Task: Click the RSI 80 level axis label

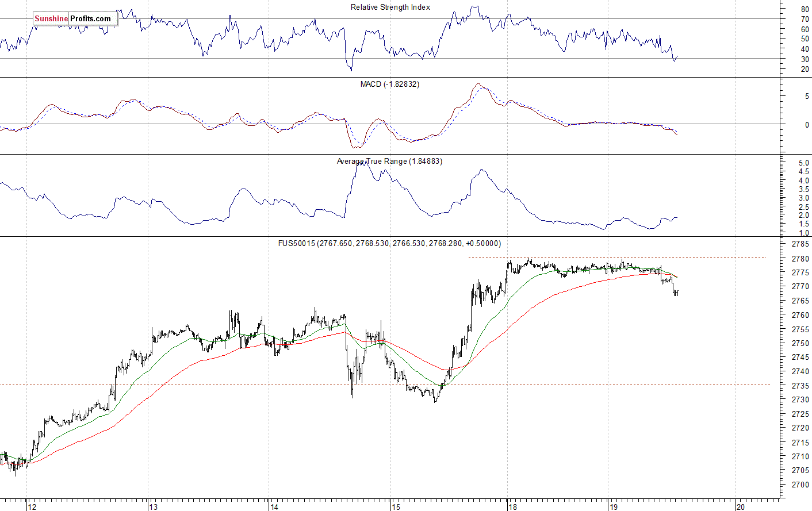Action: (805, 10)
